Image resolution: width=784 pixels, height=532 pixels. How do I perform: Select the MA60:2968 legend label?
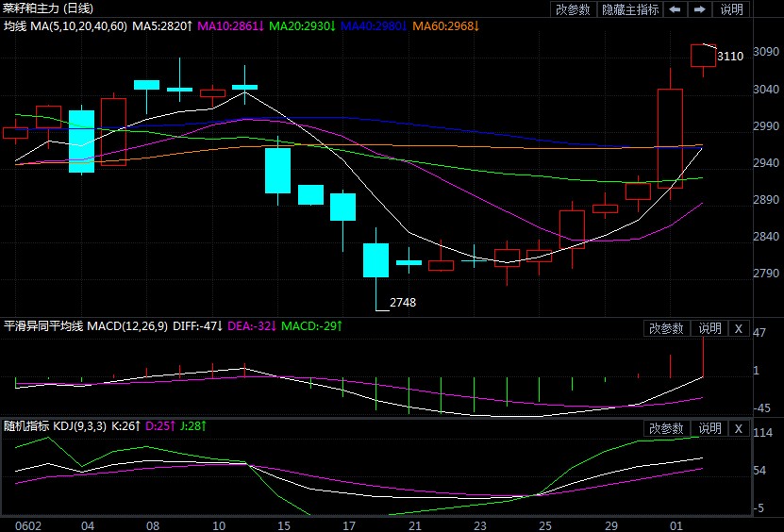tap(446, 25)
